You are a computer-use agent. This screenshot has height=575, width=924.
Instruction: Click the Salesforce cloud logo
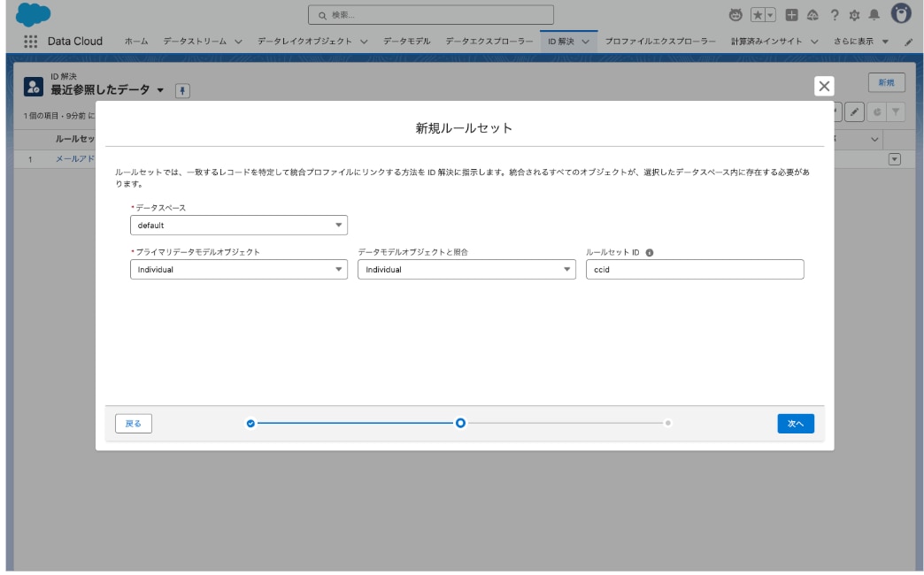tap(34, 15)
